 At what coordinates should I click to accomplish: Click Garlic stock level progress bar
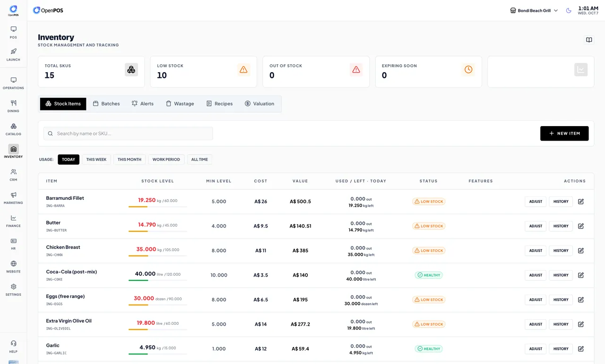coord(158,354)
